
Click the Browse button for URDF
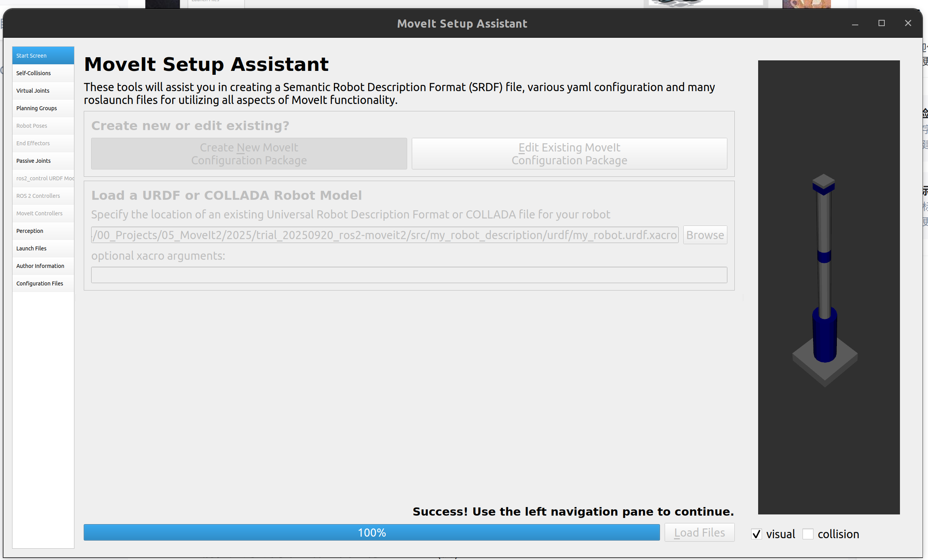click(x=705, y=235)
